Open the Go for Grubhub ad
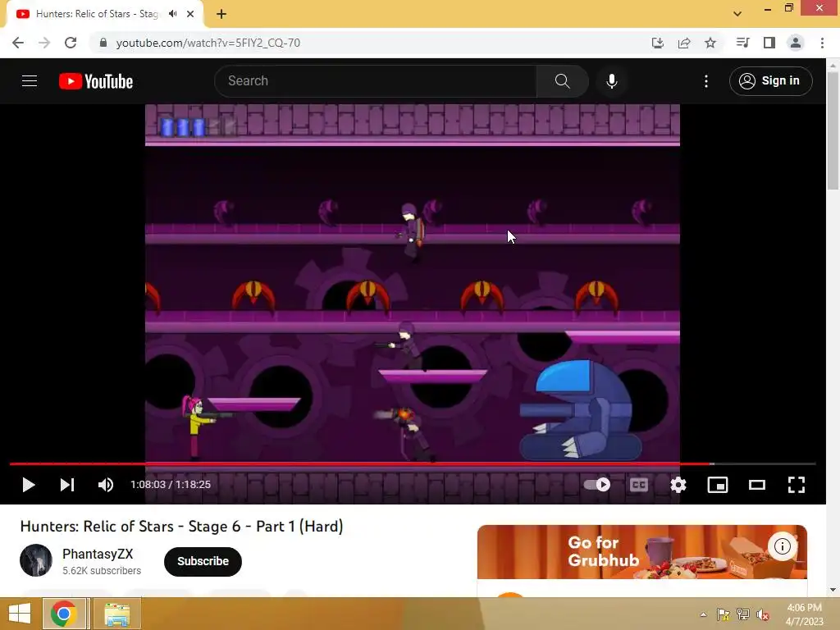Image resolution: width=840 pixels, height=630 pixels. pyautogui.click(x=641, y=552)
